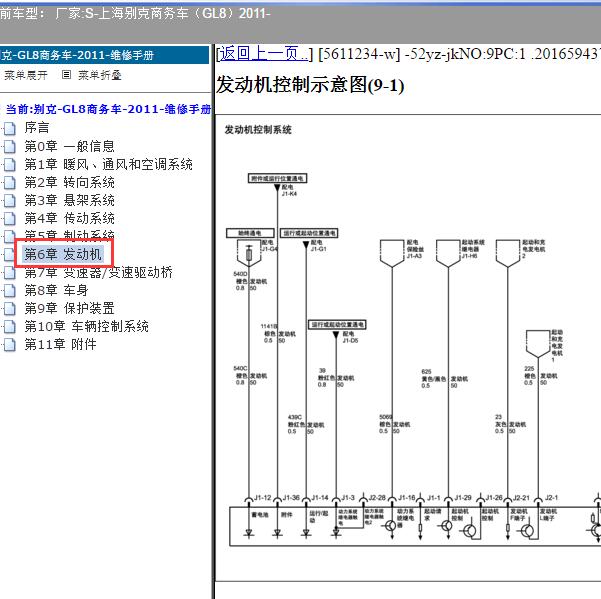Click the page icon next to 第9章 保护装置
This screenshot has width=601, height=599.
10,309
